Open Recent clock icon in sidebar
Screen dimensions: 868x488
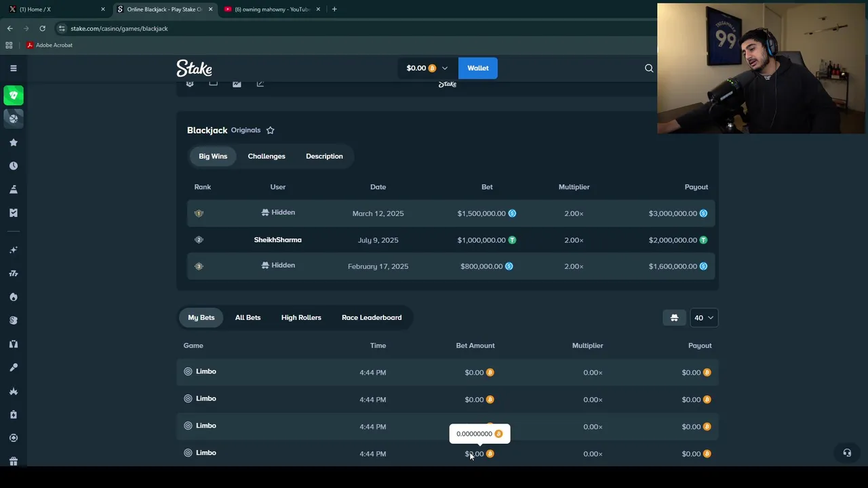[x=13, y=166]
